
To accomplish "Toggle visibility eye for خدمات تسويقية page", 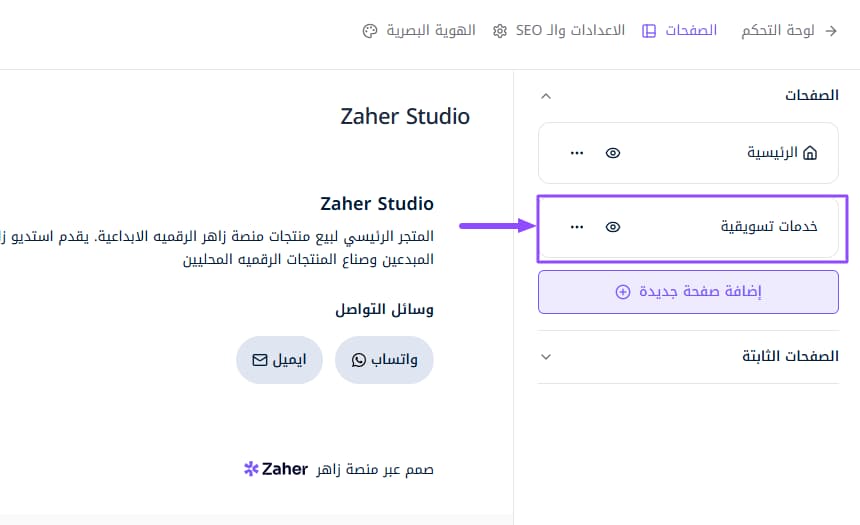I will click(613, 227).
